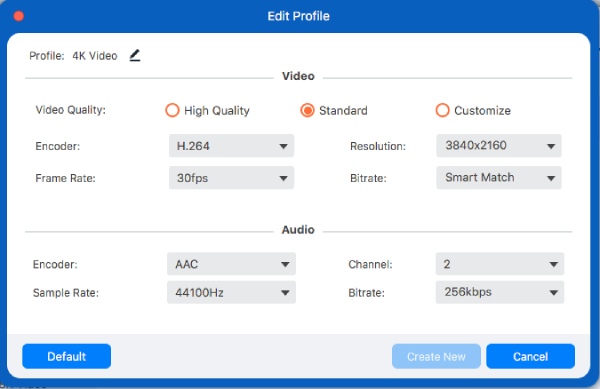Open the video Encoder H.264 dropdown
Screen dimensions: 600x389
point(232,146)
